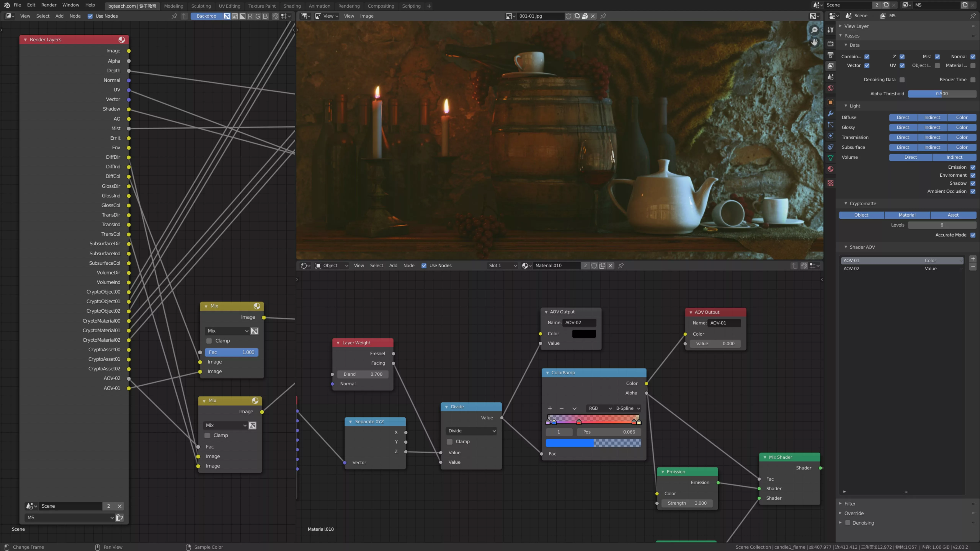
Task: Open the Render menu
Action: [49, 5]
